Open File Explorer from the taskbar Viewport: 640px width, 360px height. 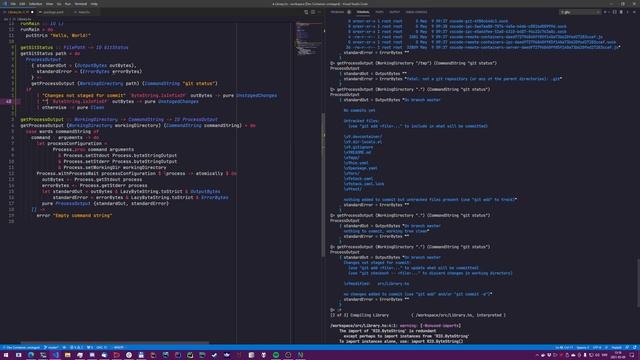(x=67, y=355)
